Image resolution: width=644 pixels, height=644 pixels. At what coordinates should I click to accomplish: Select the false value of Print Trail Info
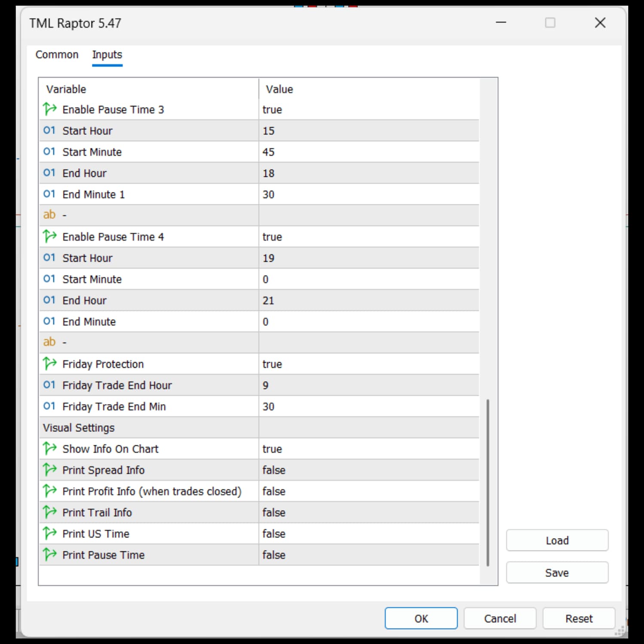pyautogui.click(x=274, y=513)
